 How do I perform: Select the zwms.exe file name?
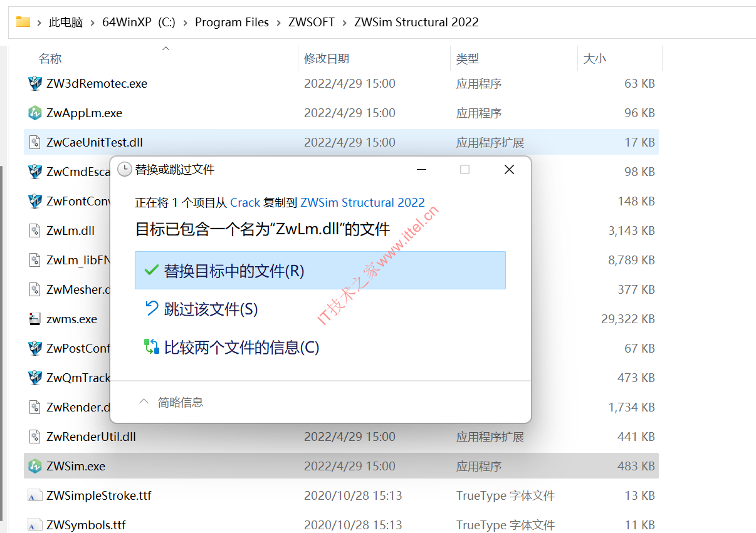(x=71, y=319)
